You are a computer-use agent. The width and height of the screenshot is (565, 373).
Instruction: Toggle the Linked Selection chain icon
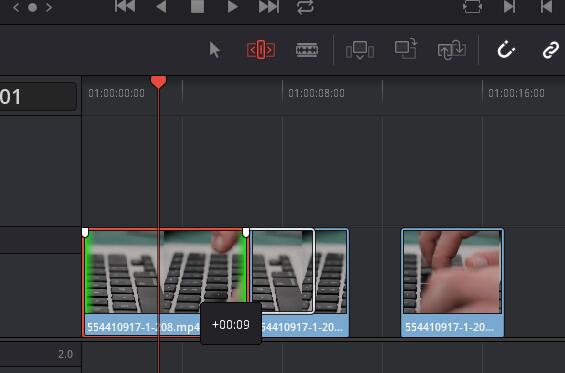coord(551,50)
